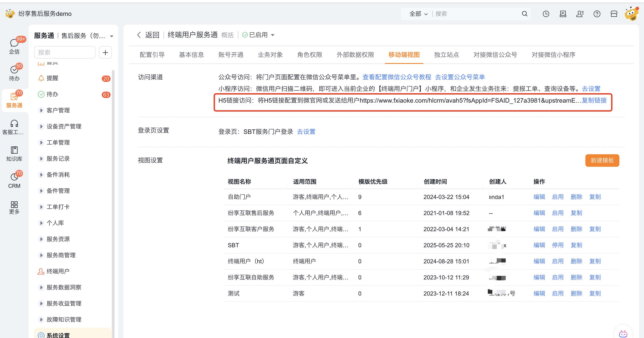Expand the 客户管理 tree item

(41, 110)
